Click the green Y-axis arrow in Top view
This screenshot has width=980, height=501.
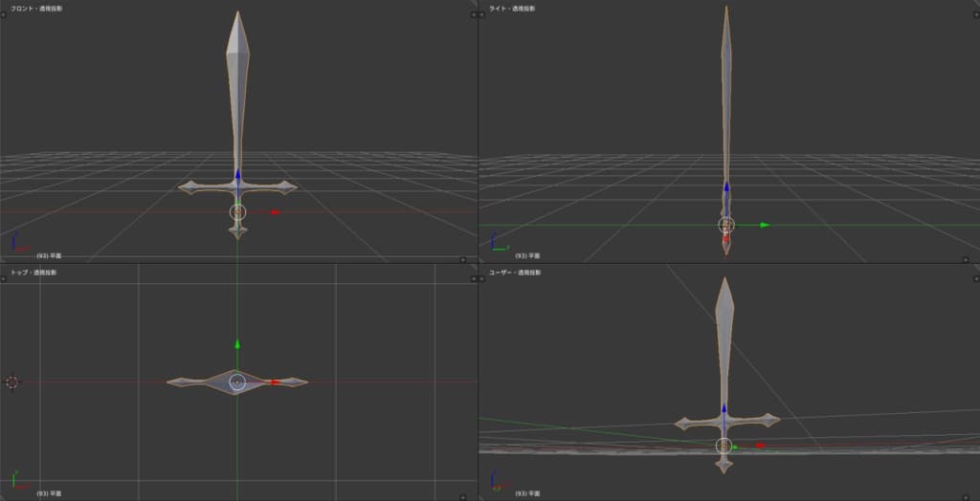(237, 343)
